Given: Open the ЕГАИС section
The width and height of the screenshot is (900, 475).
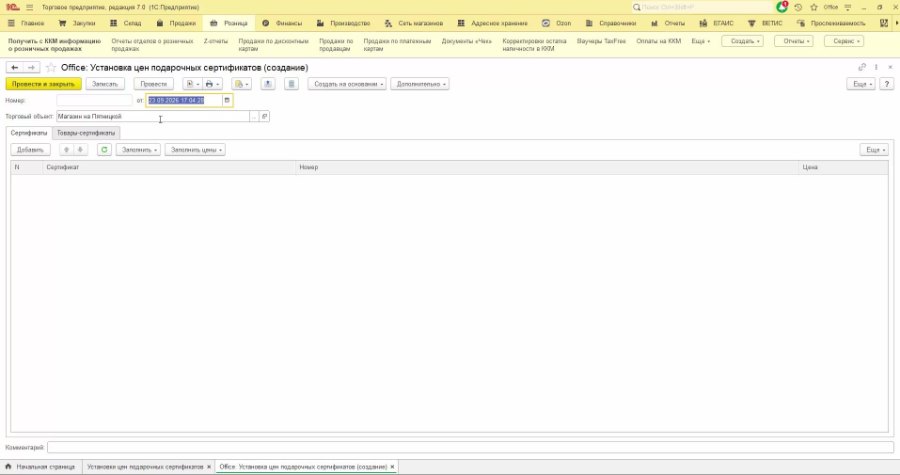Looking at the screenshot, I should [x=717, y=23].
